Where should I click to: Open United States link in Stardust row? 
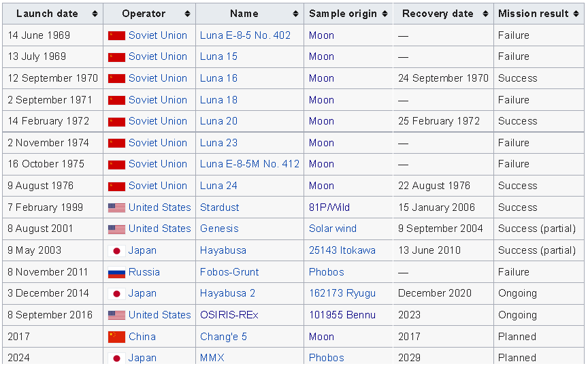160,207
